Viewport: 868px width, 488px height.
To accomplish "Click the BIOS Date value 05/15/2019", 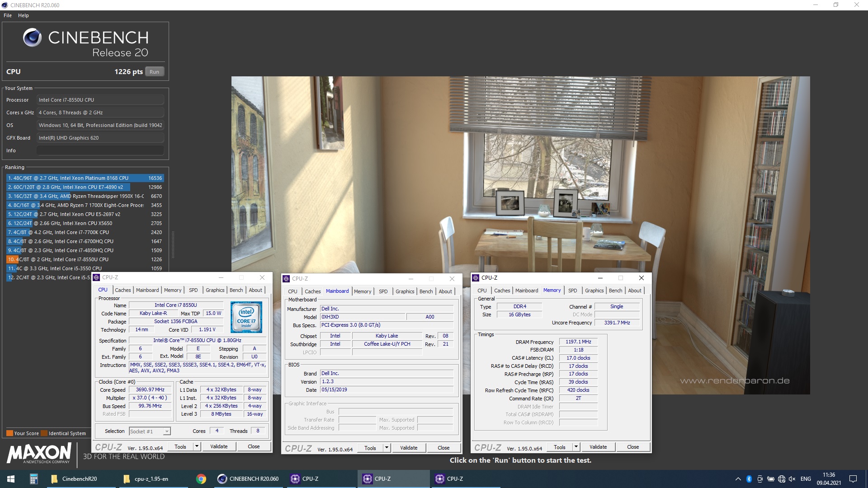I will tap(387, 389).
